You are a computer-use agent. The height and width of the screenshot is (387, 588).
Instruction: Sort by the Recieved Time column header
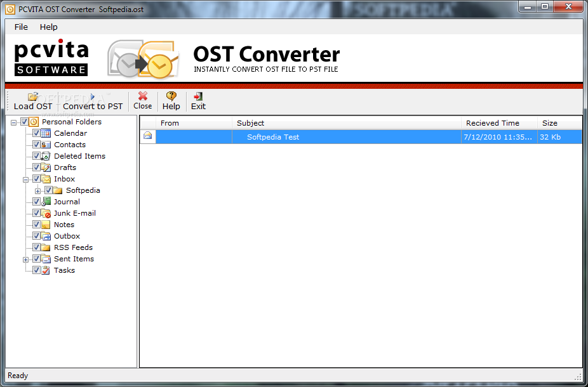499,123
